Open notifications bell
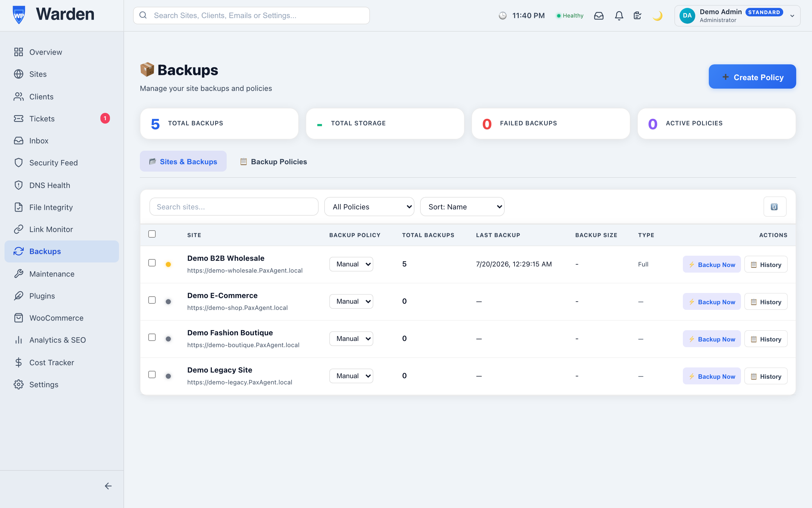 click(619, 16)
